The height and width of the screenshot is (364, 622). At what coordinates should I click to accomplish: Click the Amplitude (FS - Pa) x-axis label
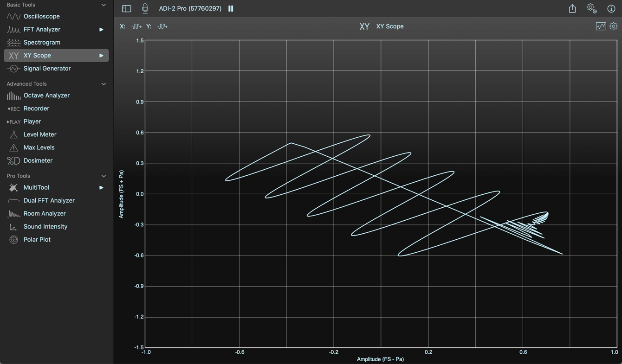(380, 359)
